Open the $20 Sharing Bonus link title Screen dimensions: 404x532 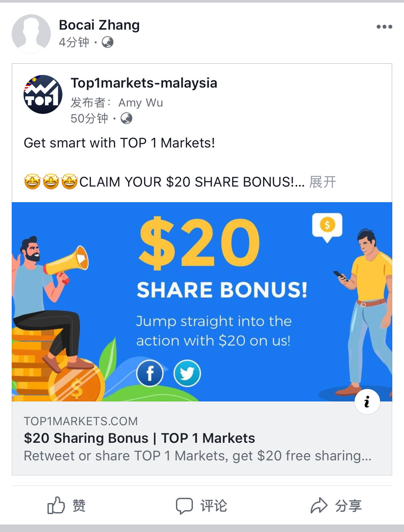pyautogui.click(x=139, y=438)
